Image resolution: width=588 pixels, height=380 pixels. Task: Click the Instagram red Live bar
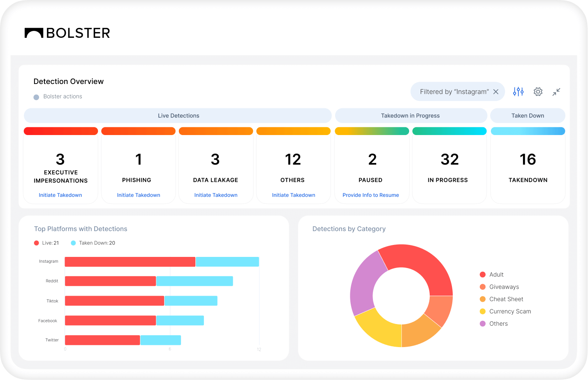pos(130,262)
